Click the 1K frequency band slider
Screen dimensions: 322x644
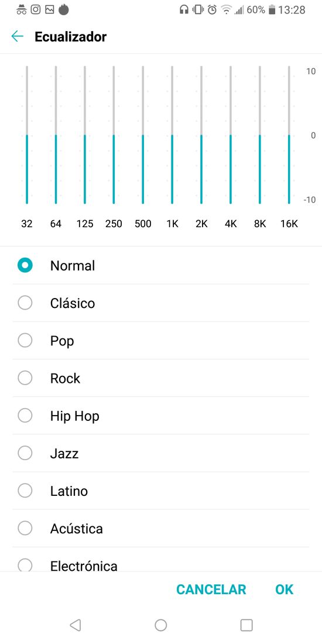coord(172,135)
